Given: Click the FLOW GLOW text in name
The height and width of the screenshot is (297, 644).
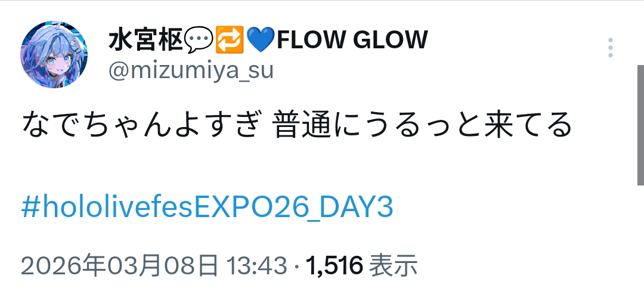Looking at the screenshot, I should point(352,40).
